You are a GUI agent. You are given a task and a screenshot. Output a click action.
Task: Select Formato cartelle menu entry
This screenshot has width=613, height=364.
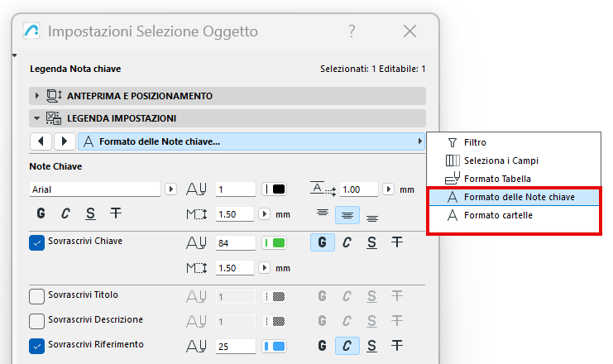497,215
